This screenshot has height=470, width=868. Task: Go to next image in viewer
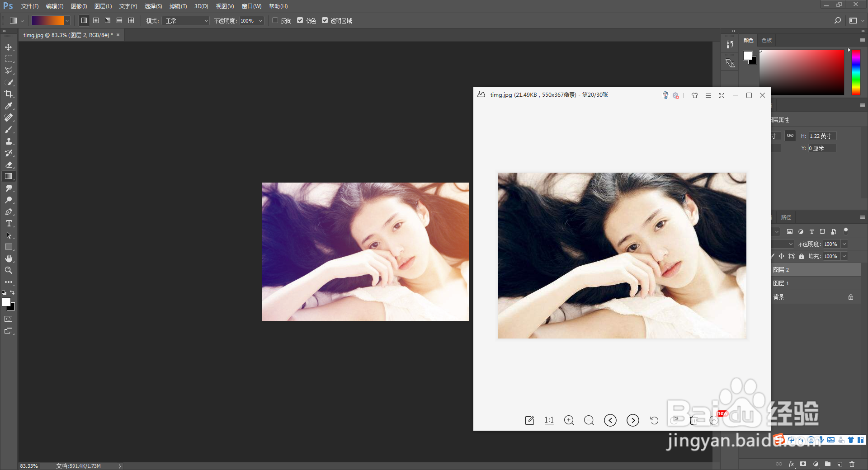coord(633,420)
